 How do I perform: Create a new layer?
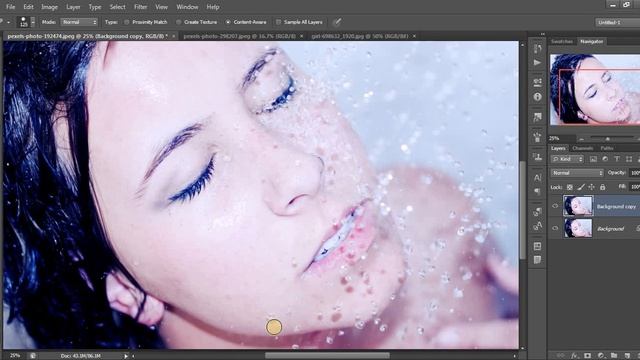[x=627, y=356]
